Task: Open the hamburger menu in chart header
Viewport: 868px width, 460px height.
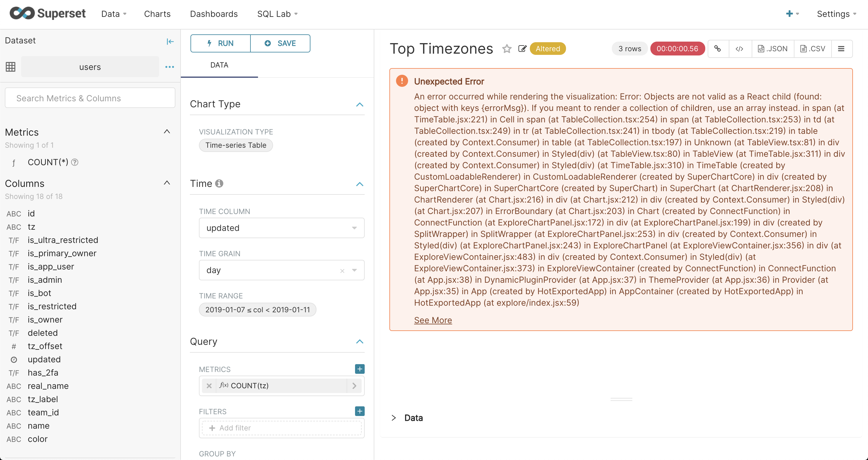Action: pos(841,49)
